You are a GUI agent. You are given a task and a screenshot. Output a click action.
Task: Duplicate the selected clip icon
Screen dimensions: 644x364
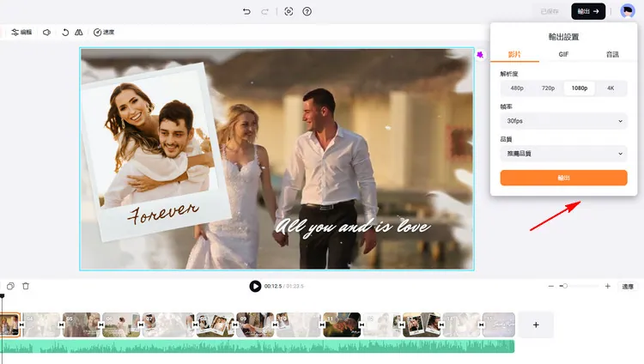point(10,286)
